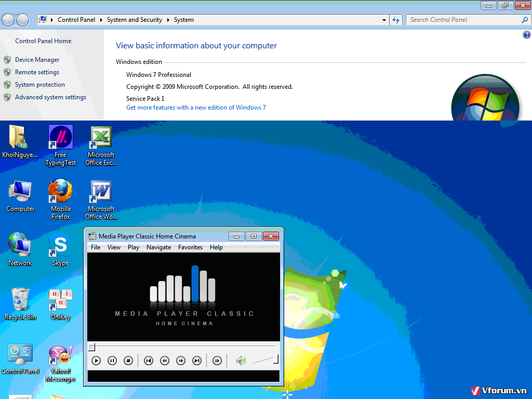
Task: Mute the player volume speaker icon
Action: [241, 361]
